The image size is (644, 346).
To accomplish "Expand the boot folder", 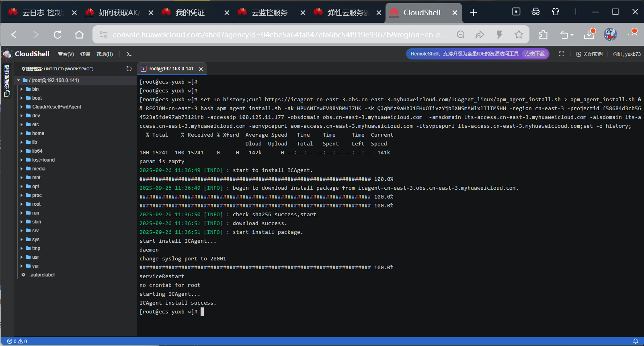I will pos(22,98).
